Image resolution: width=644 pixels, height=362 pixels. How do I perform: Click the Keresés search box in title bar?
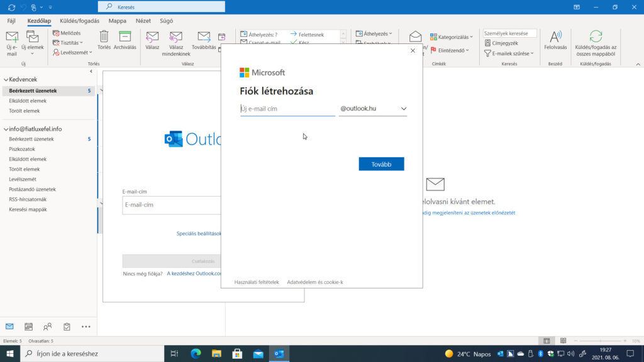[x=162, y=7]
